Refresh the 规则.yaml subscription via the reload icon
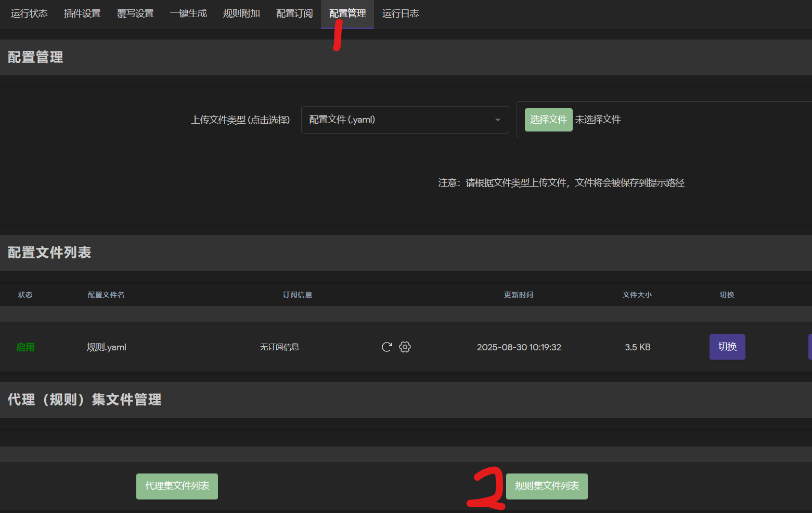The width and height of the screenshot is (812, 513). coord(386,347)
